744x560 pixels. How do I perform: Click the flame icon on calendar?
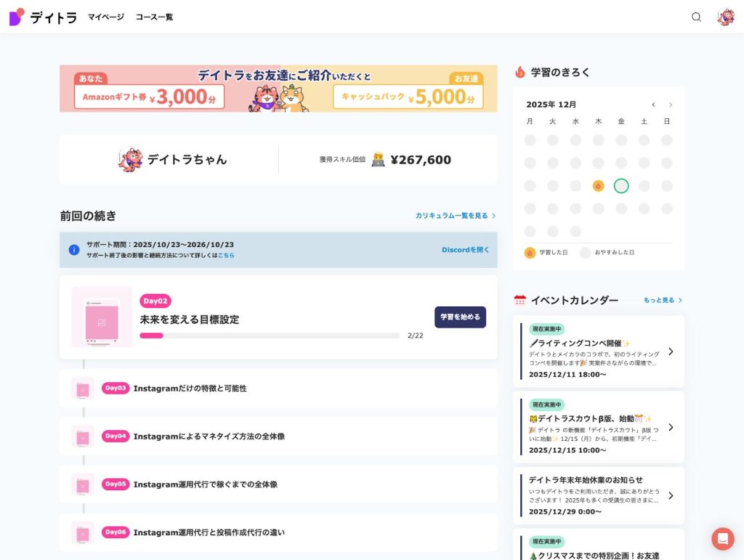(x=598, y=186)
